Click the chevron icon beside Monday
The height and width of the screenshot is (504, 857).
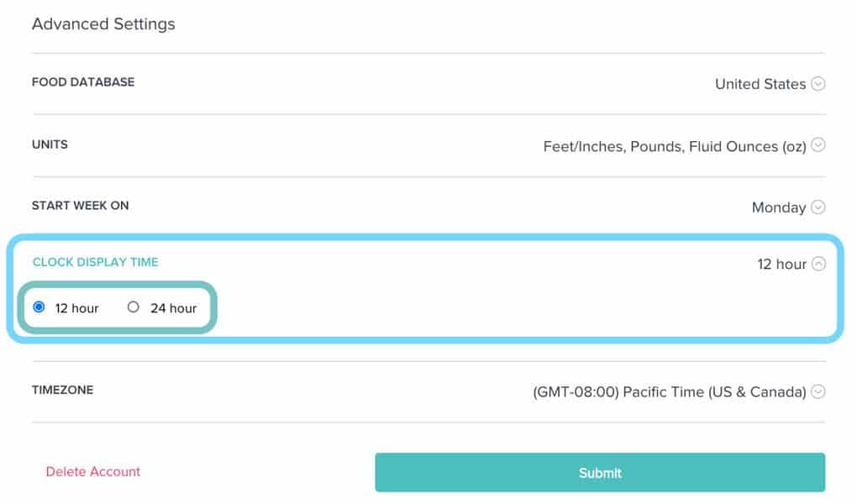(818, 207)
